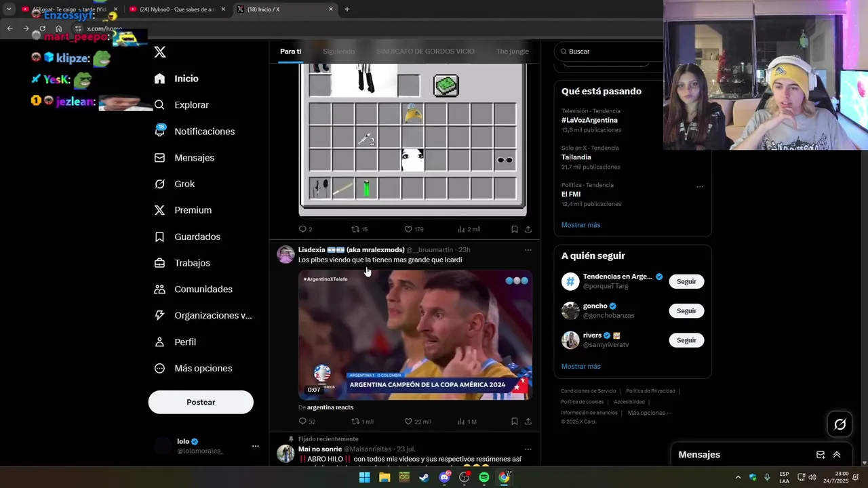Open account menu dots next to lolo
The width and height of the screenshot is (868, 488).
point(256,446)
